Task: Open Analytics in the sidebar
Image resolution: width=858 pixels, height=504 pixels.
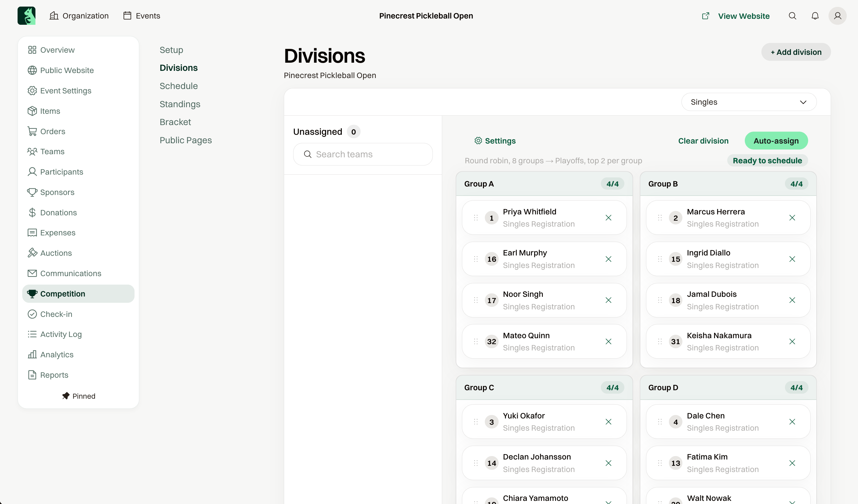Action: (78, 354)
